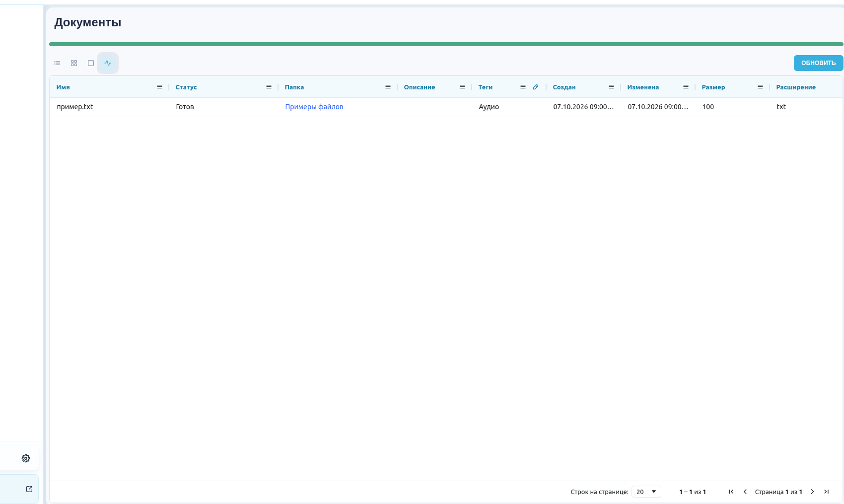This screenshot has width=844, height=504.
Task: Open the Создан column menu
Action: [611, 87]
